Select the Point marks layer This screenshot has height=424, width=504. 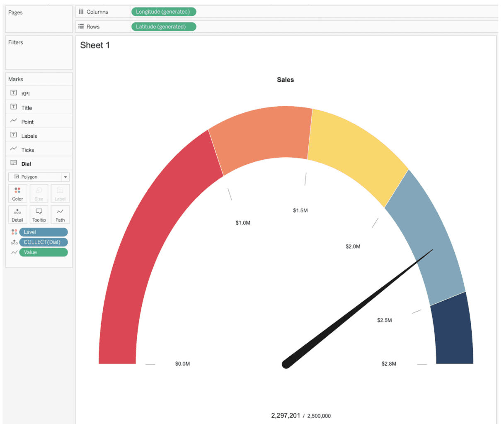(x=27, y=121)
